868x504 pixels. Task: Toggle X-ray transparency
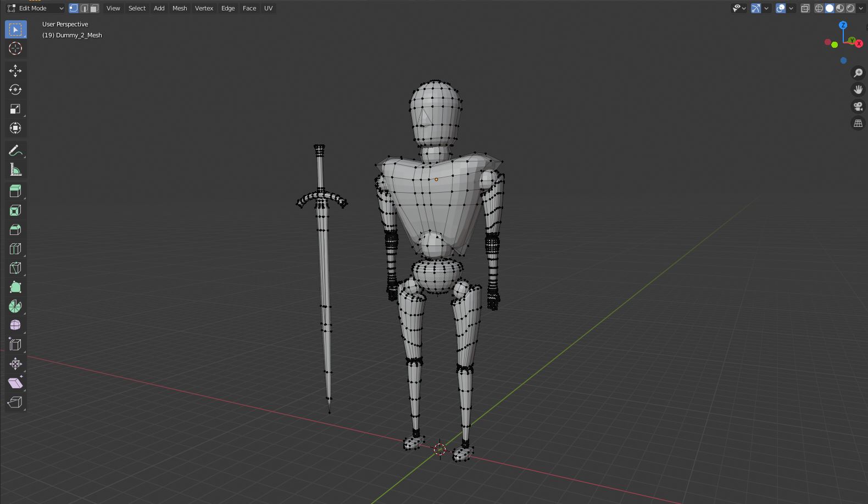click(x=805, y=8)
